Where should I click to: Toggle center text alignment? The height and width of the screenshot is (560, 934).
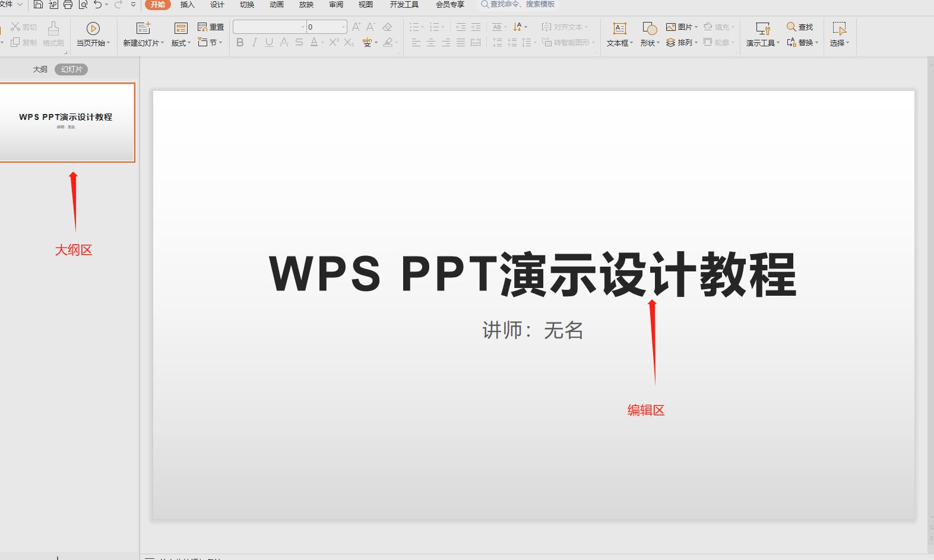431,42
